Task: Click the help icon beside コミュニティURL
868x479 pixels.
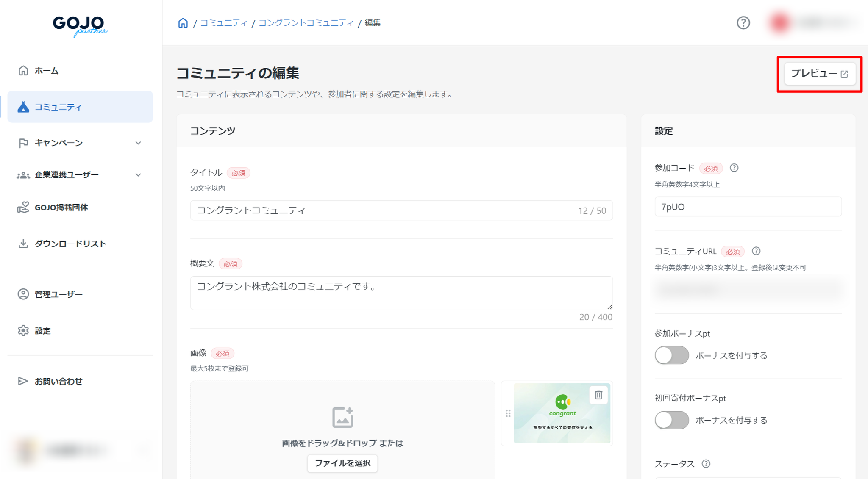Action: tap(756, 251)
